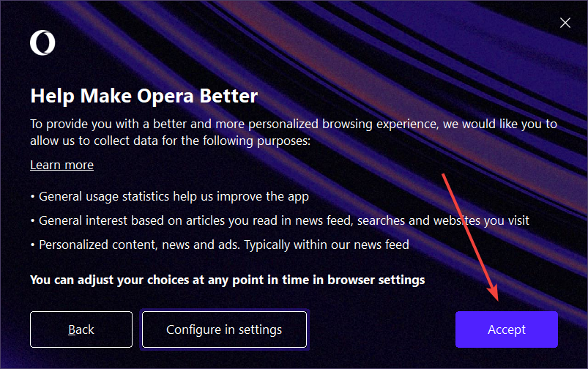Choose Configure in settings
The image size is (588, 369).
pyautogui.click(x=224, y=329)
